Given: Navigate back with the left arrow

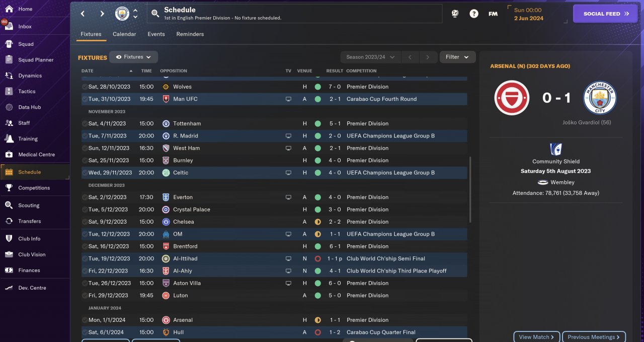Looking at the screenshot, I should (x=83, y=14).
